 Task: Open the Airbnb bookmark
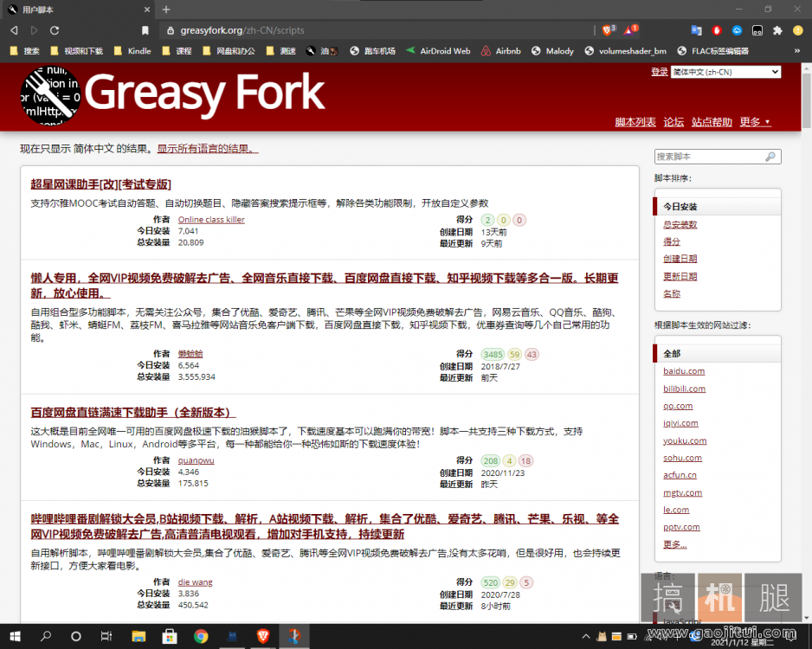[x=501, y=51]
